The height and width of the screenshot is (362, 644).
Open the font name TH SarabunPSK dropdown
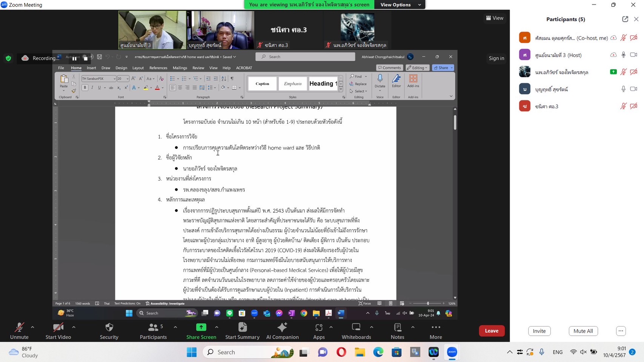114,78
